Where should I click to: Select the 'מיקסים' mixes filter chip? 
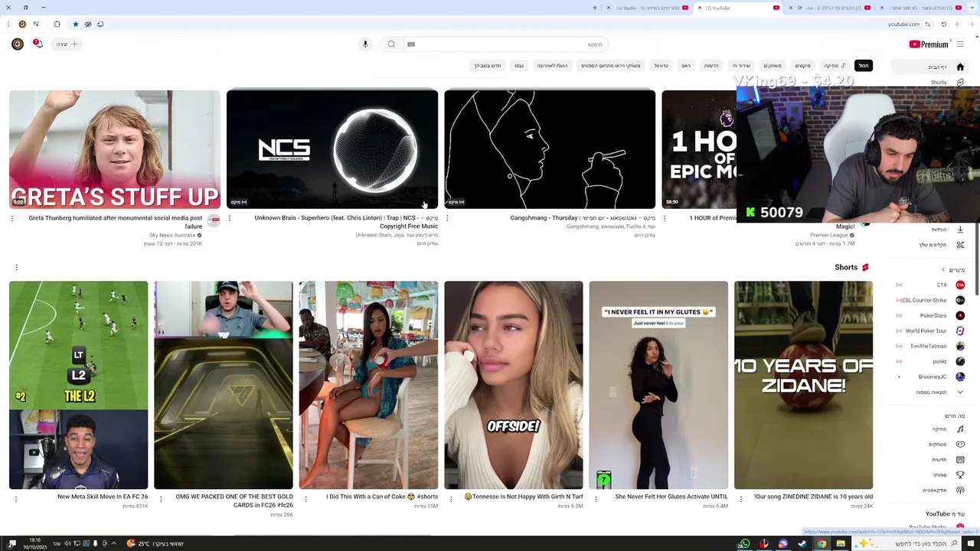point(802,66)
